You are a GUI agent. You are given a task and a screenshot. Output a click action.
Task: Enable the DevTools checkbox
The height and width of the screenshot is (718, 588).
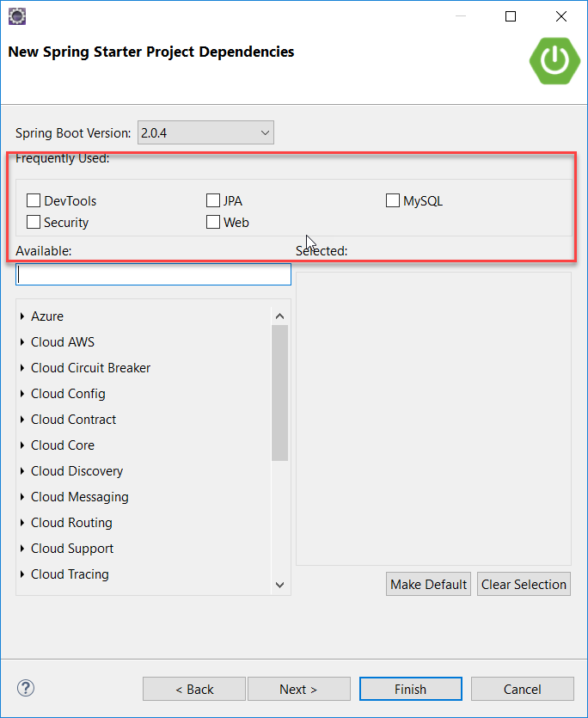[x=34, y=201]
